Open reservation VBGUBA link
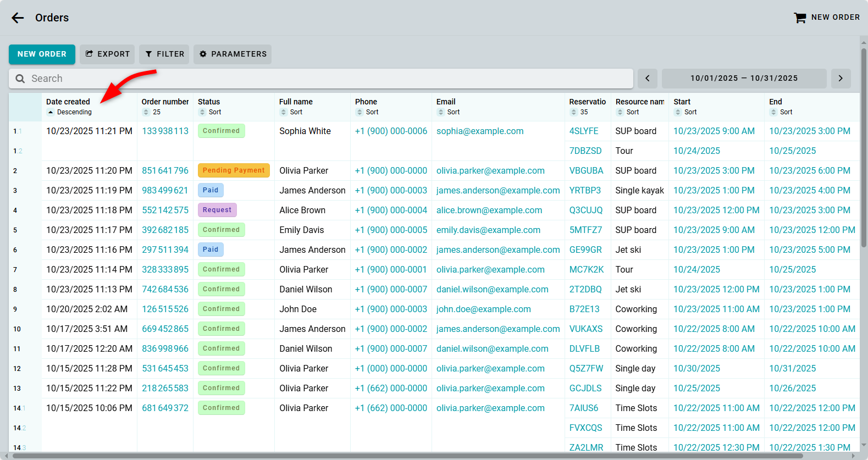The width and height of the screenshot is (868, 460). [586, 170]
